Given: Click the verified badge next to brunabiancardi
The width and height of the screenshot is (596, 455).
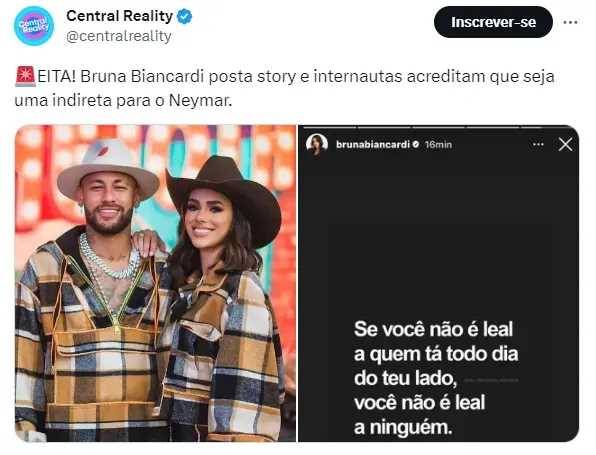Looking at the screenshot, I should click(416, 145).
